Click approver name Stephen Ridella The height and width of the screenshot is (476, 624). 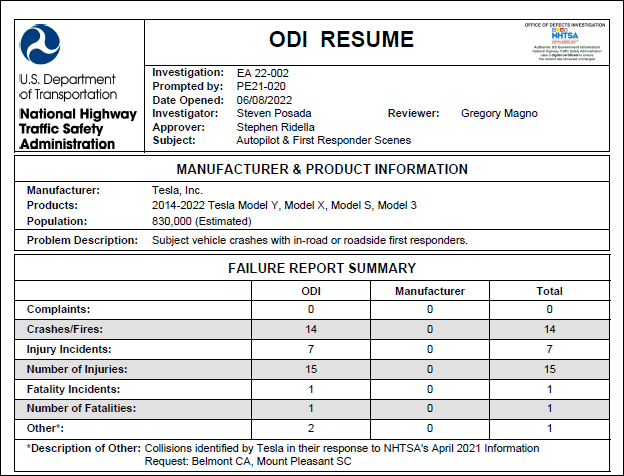275,127
